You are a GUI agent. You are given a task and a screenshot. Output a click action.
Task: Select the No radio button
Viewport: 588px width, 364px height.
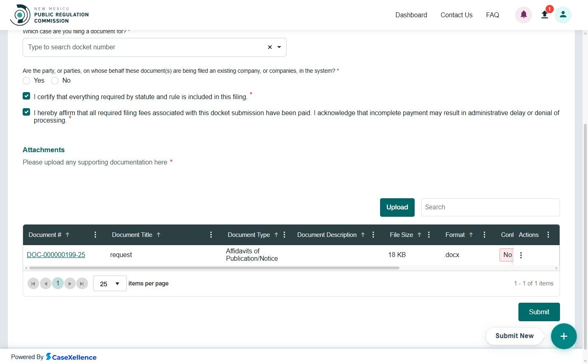coord(55,81)
